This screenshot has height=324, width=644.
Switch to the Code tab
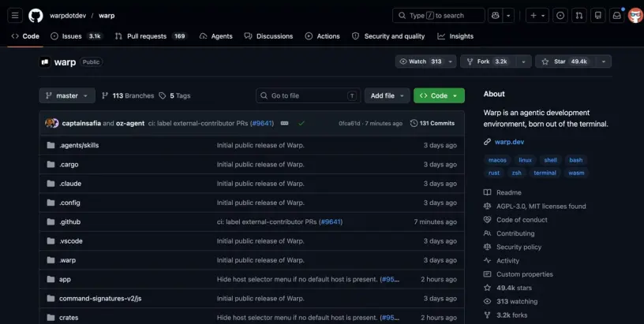25,36
